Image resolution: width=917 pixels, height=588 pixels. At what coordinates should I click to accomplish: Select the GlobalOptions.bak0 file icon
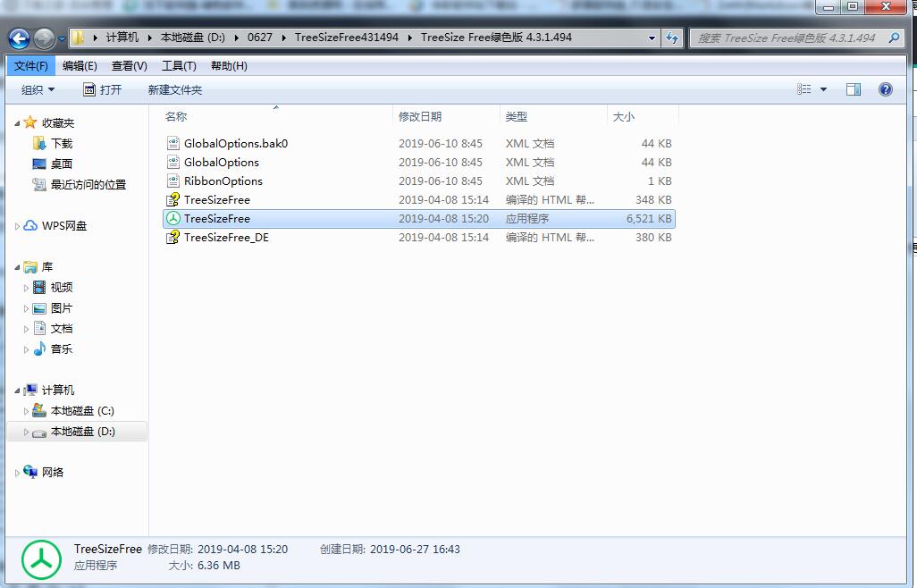173,143
